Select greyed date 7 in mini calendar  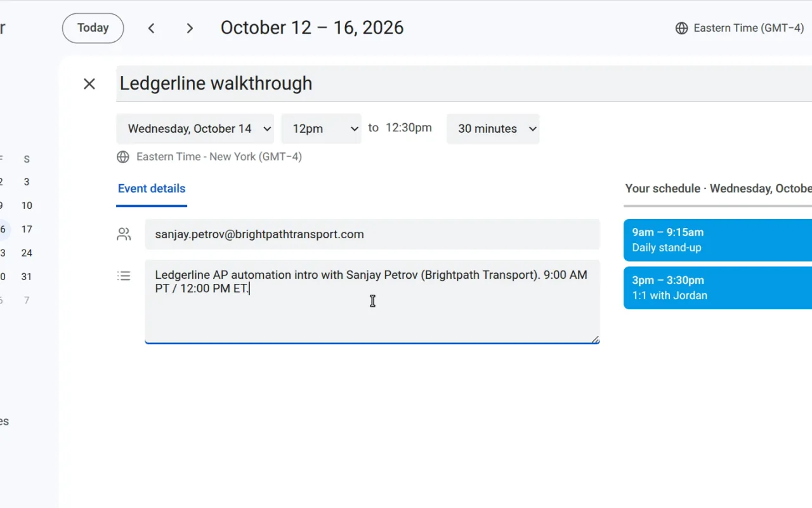[x=27, y=300]
